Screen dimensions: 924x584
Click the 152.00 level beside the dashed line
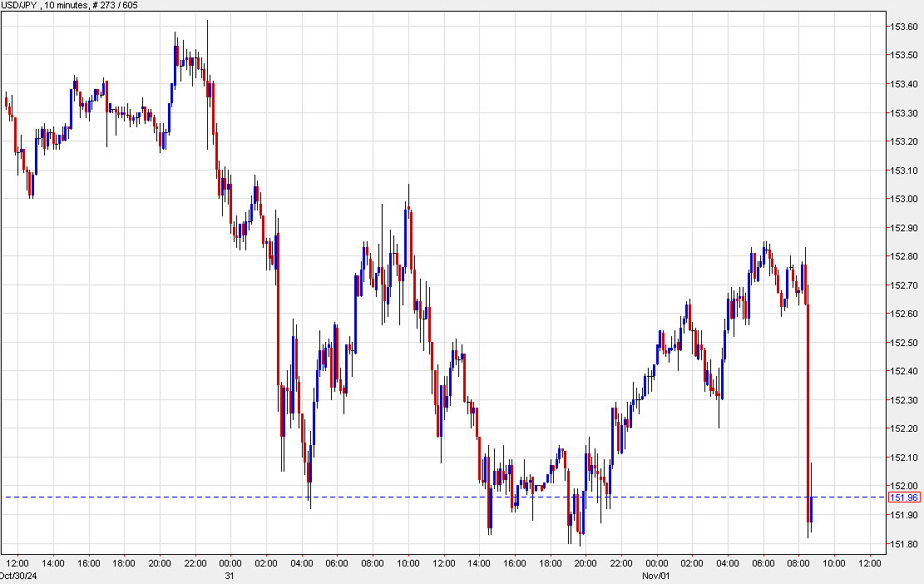(906, 486)
